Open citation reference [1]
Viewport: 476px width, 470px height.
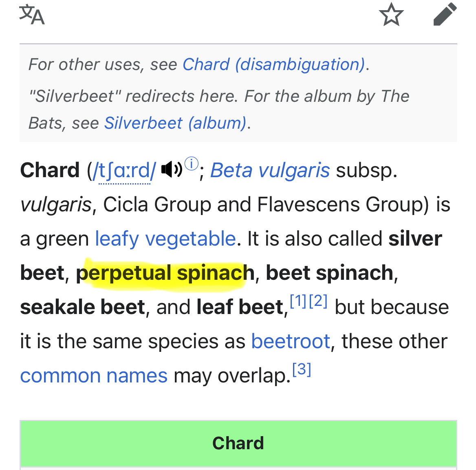298,301
